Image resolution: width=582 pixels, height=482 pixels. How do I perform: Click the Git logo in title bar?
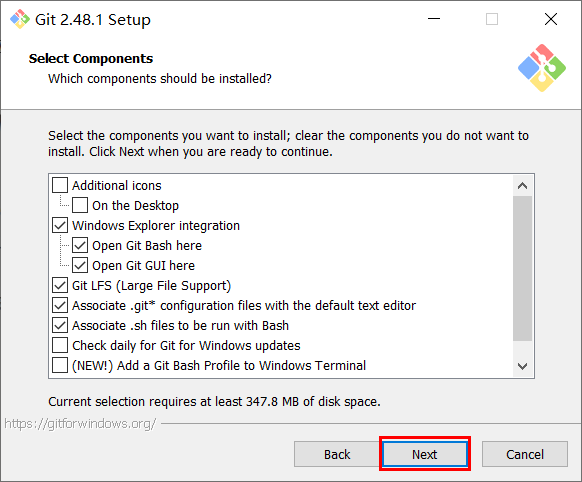pos(20,19)
